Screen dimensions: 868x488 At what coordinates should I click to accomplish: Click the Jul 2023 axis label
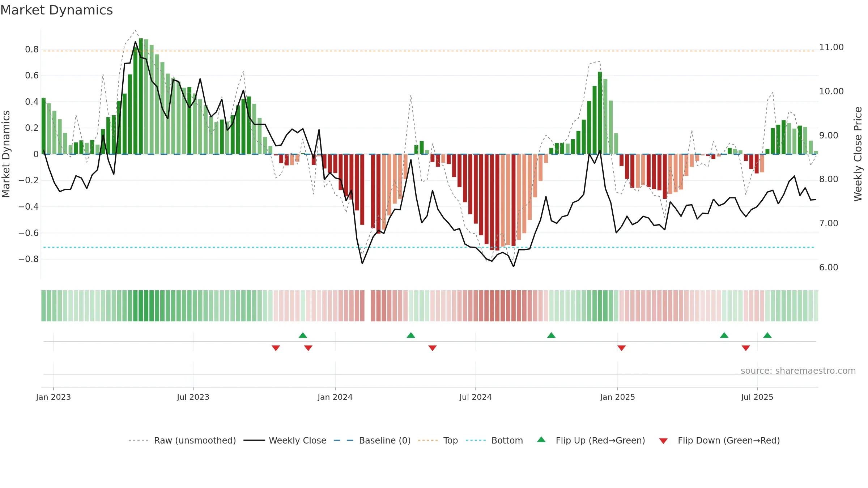click(193, 397)
